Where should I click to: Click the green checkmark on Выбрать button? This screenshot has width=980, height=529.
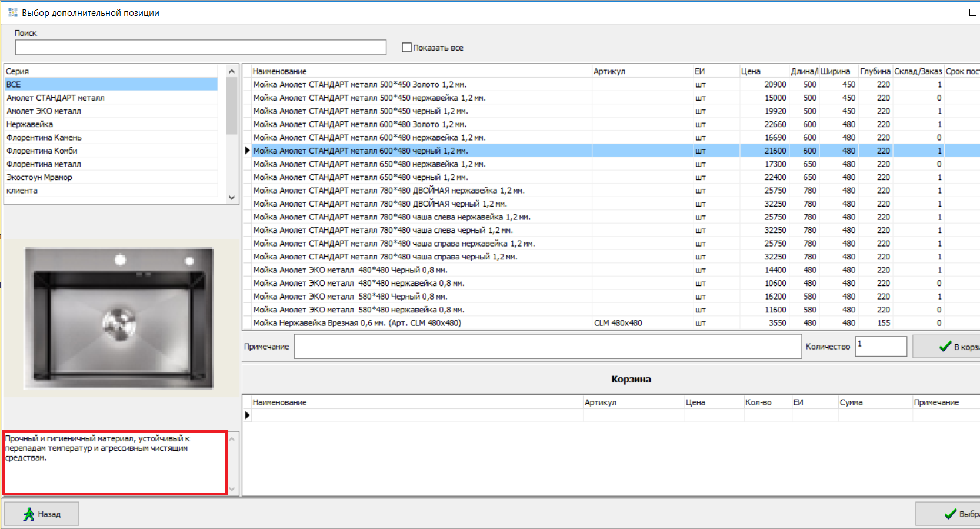click(x=950, y=514)
